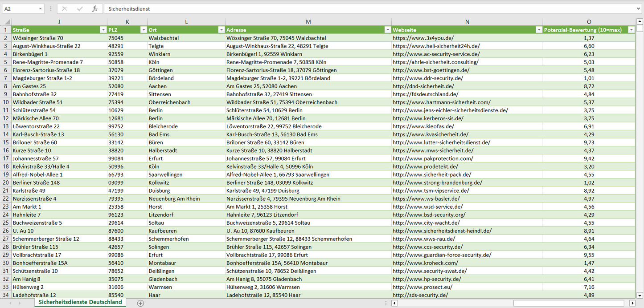Click the scroll down arrow of vertical scrollbar
Image resolution: width=644 pixels, height=308 pixels.
[x=640, y=295]
